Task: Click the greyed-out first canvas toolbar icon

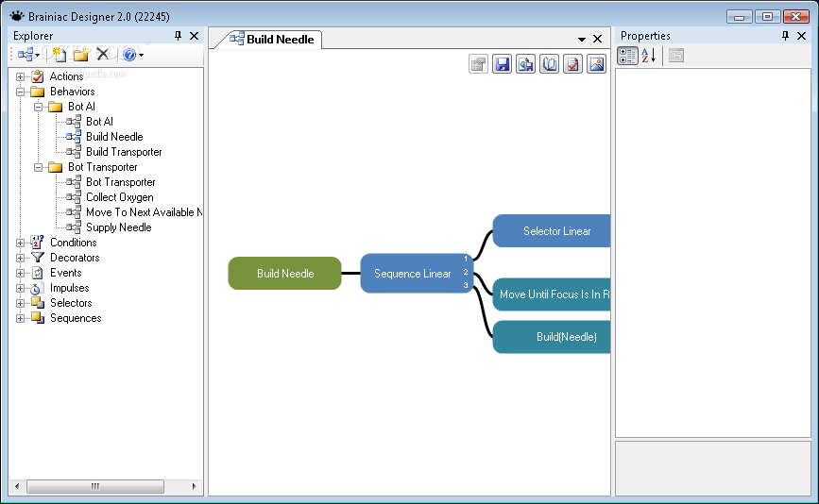Action: (x=478, y=64)
